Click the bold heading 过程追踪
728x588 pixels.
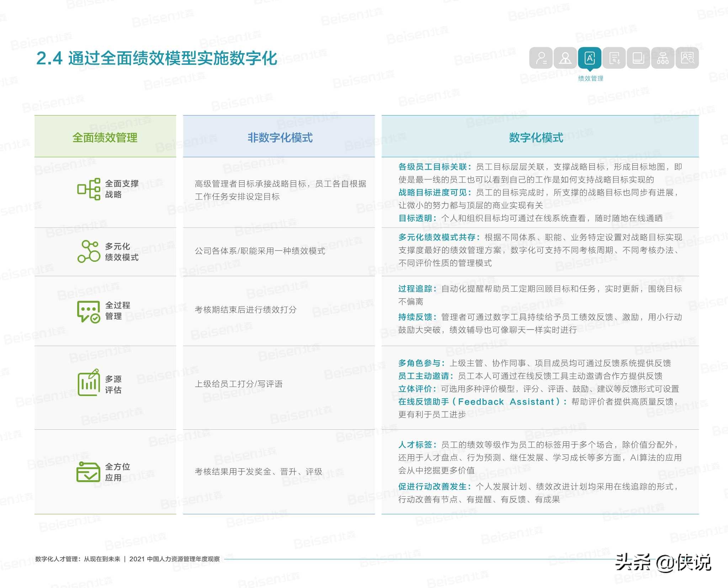point(415,288)
